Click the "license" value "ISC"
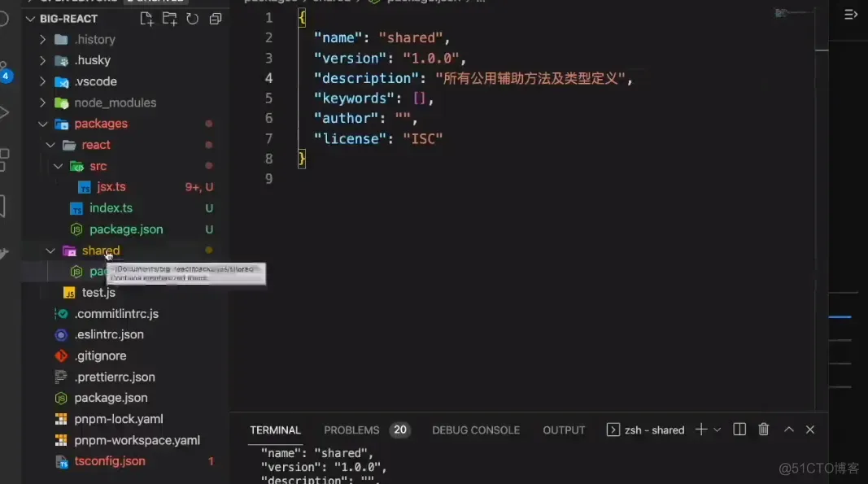 (x=422, y=138)
